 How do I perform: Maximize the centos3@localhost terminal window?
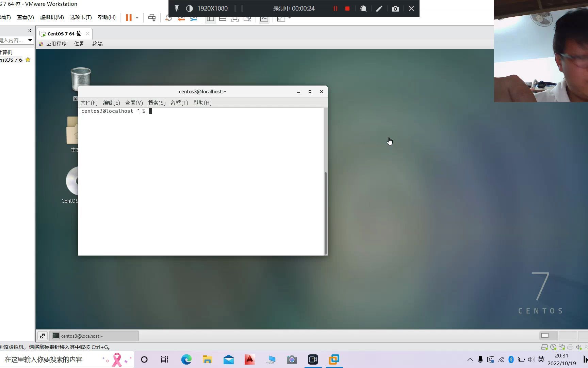click(310, 92)
